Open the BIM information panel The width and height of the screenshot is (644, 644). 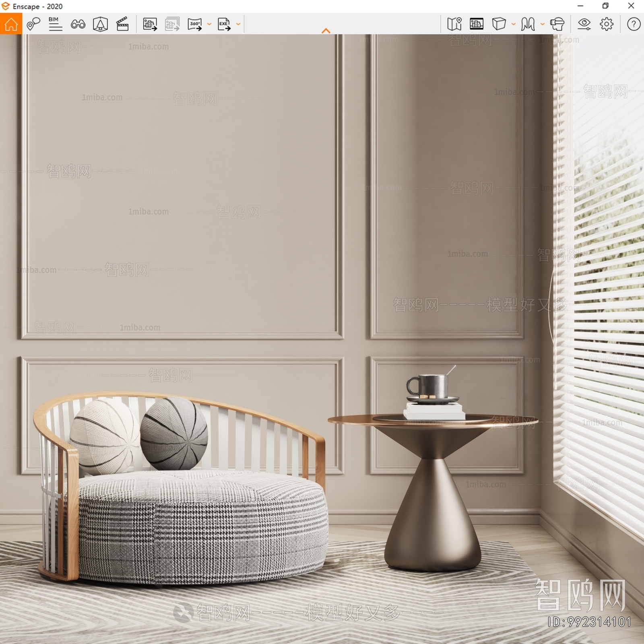tap(55, 24)
